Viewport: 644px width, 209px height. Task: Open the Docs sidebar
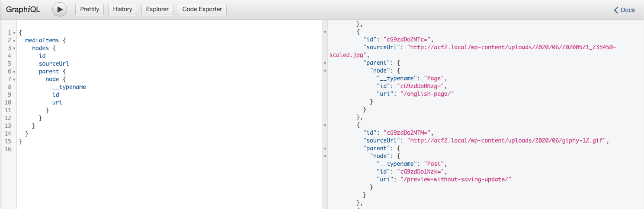tap(625, 10)
